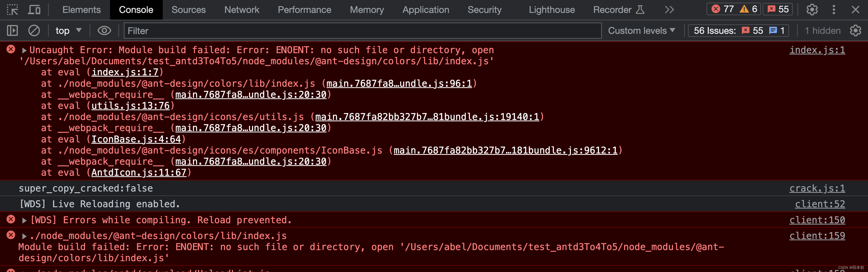This screenshot has width=868, height=272.
Task: Show the console sidebar panel icon
Action: tap(12, 31)
